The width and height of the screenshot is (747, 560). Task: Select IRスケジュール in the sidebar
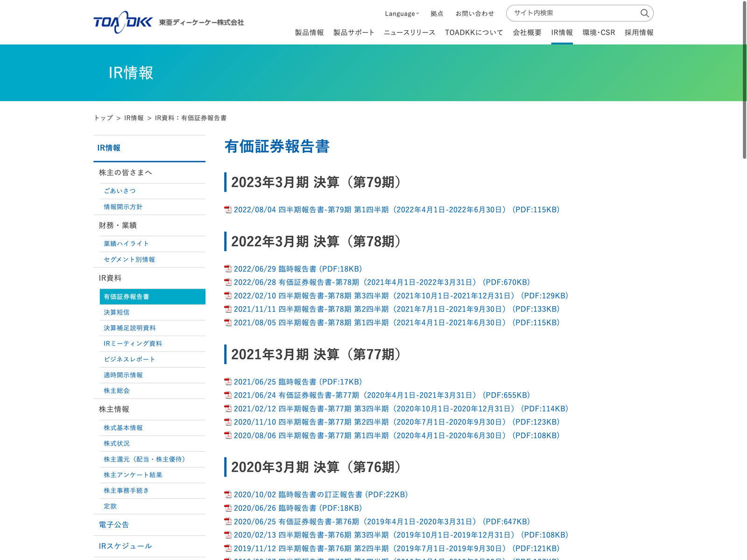tap(125, 546)
